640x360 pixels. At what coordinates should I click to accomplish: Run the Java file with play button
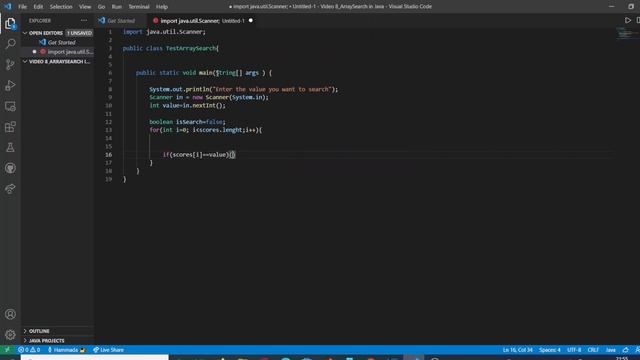(x=627, y=20)
